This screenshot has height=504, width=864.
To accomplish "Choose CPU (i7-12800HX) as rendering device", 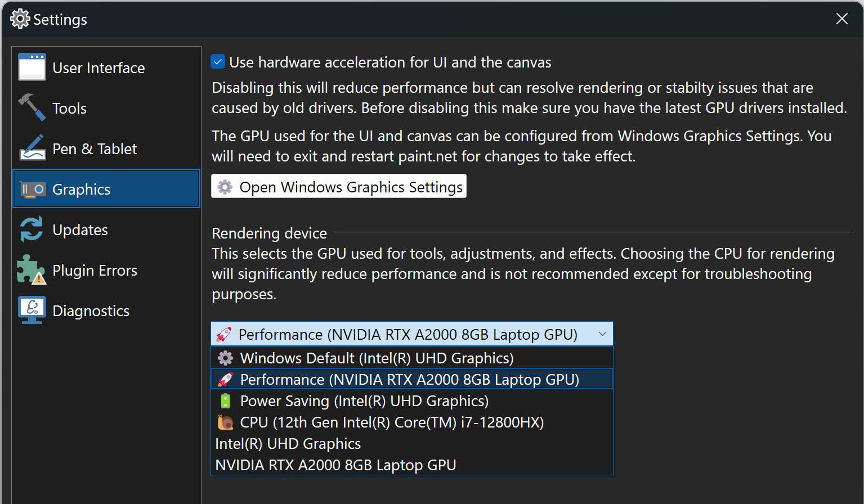I will pos(391,422).
